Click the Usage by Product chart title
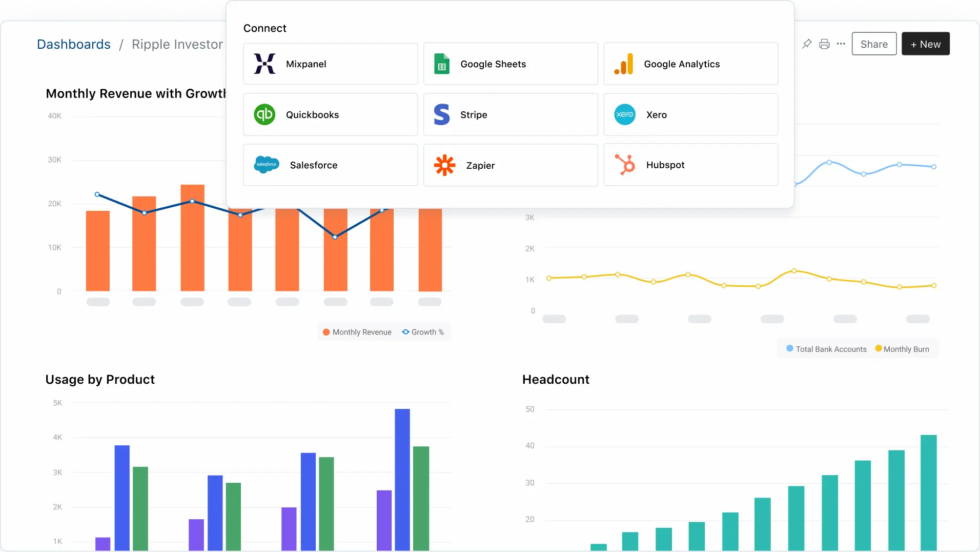Image resolution: width=980 pixels, height=552 pixels. [100, 379]
